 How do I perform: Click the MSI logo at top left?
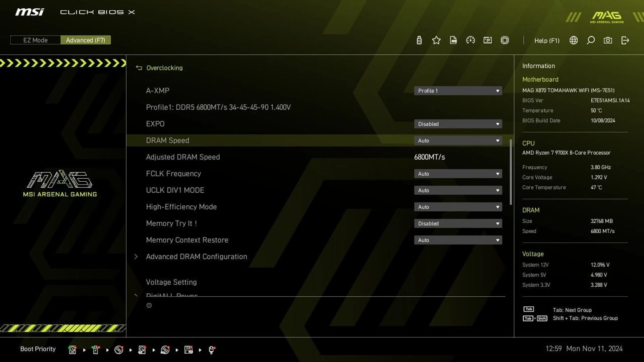[x=30, y=12]
